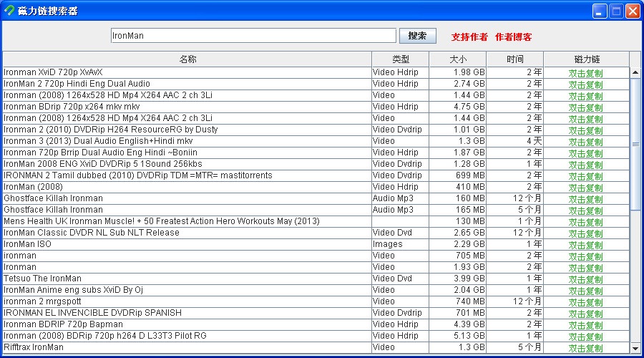Screen dimensions: 644x358
Task: Click 双击复制 for IronMan ISO row
Action: [x=585, y=244]
